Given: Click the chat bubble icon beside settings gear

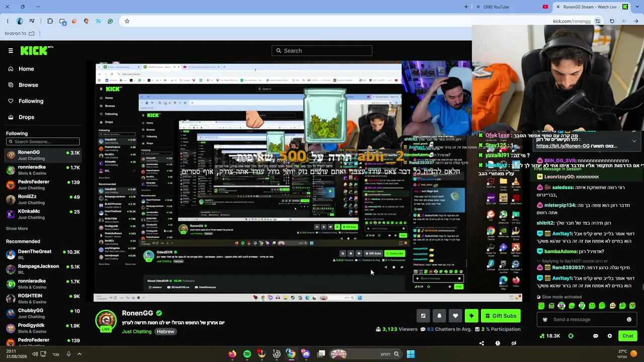Looking at the screenshot, I should 596,336.
